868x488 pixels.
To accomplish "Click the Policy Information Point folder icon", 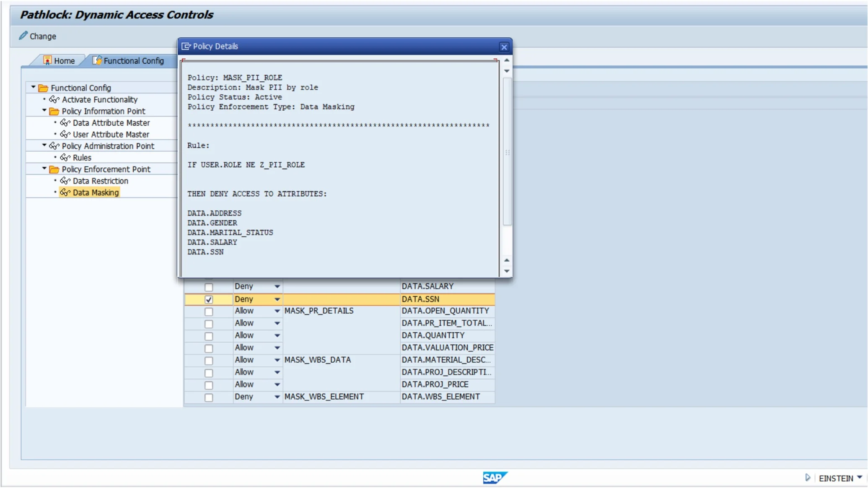I will (x=54, y=111).
